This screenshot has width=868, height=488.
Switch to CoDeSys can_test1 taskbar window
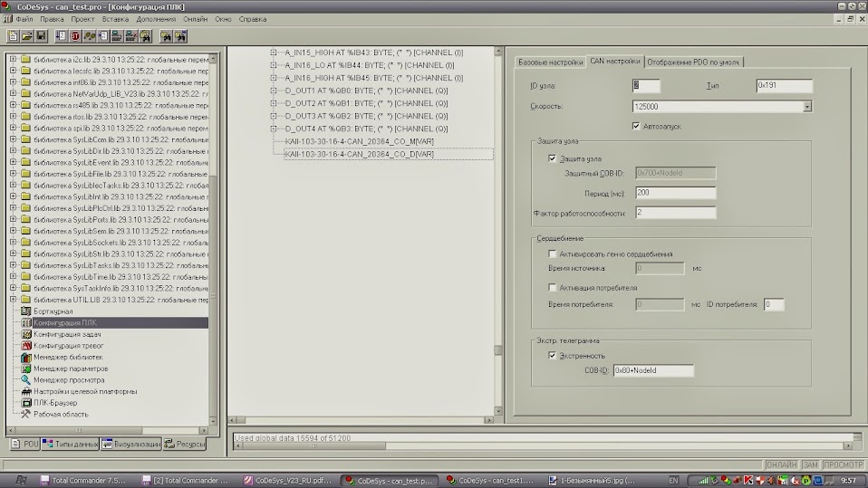490,480
